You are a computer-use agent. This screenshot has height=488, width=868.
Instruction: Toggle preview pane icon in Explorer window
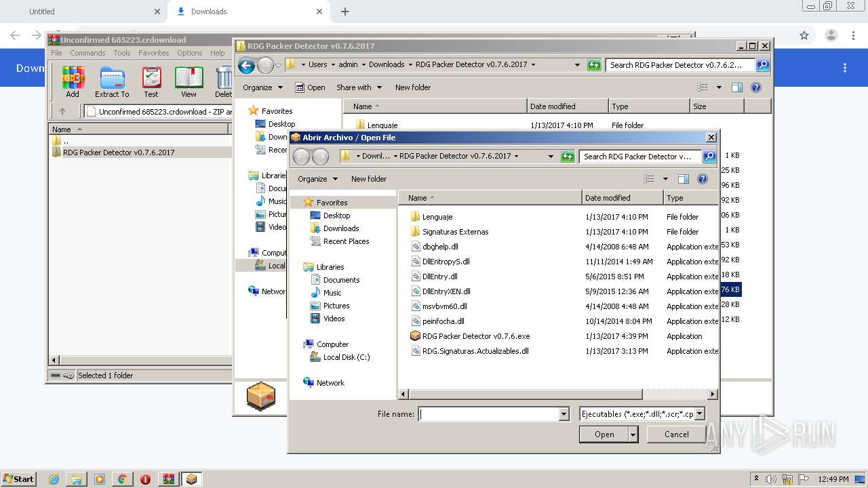click(x=737, y=87)
